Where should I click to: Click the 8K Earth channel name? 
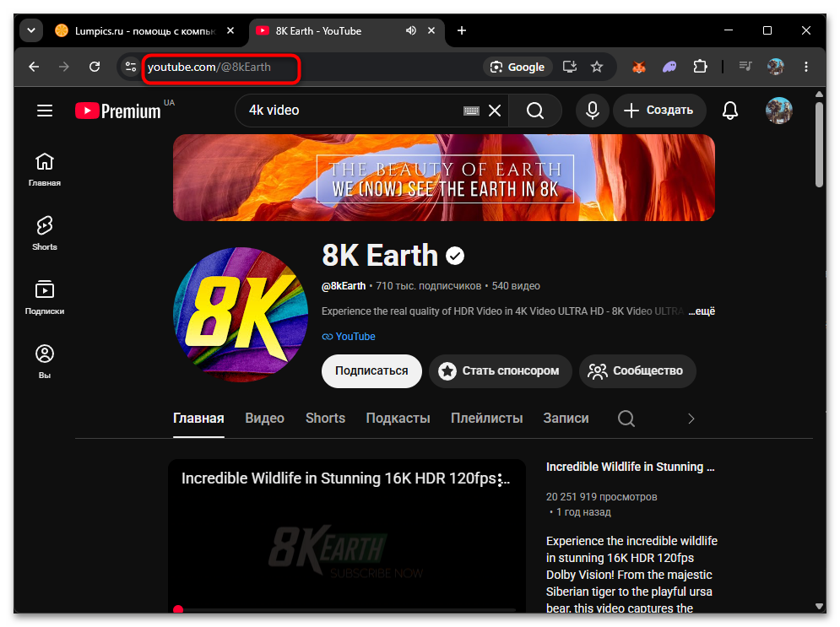click(380, 256)
